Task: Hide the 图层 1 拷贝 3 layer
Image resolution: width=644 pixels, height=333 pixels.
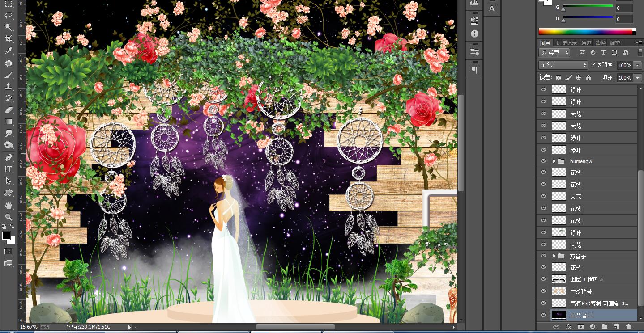Action: (x=543, y=279)
